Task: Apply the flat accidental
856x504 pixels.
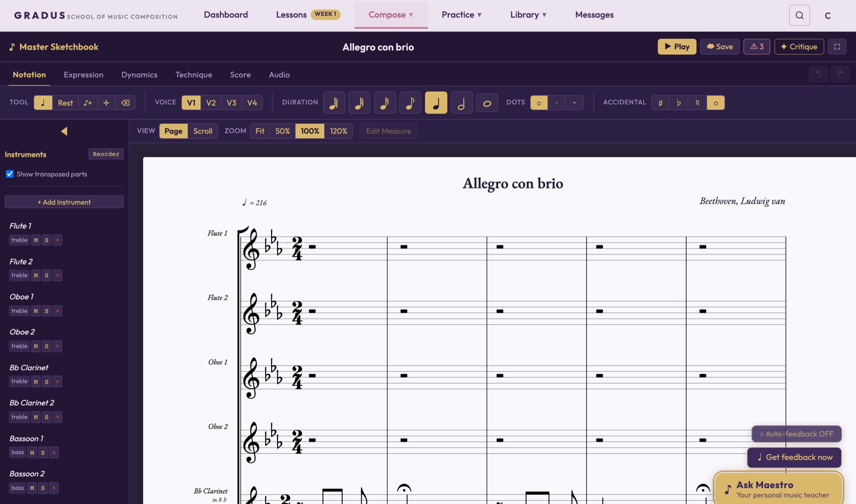Action: 679,103
